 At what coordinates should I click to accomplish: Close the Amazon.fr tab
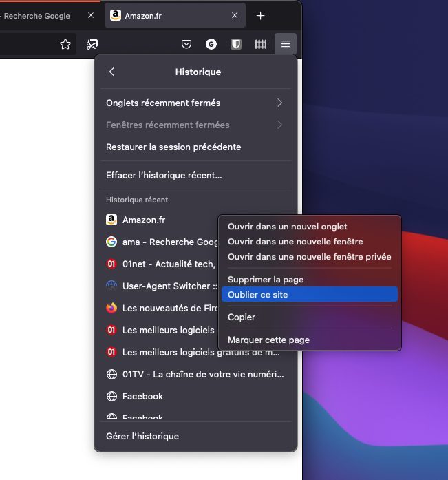click(x=235, y=16)
